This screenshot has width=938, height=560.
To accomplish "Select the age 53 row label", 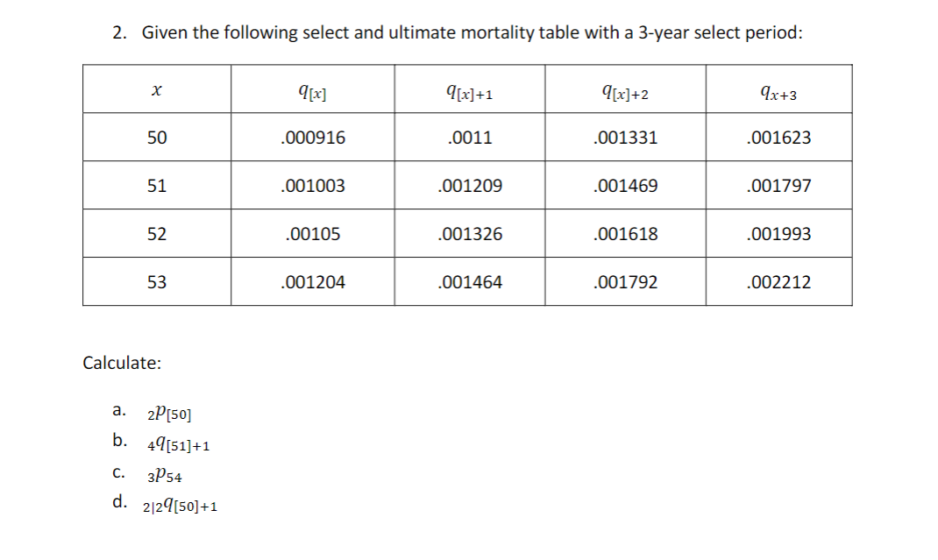I will point(157,282).
